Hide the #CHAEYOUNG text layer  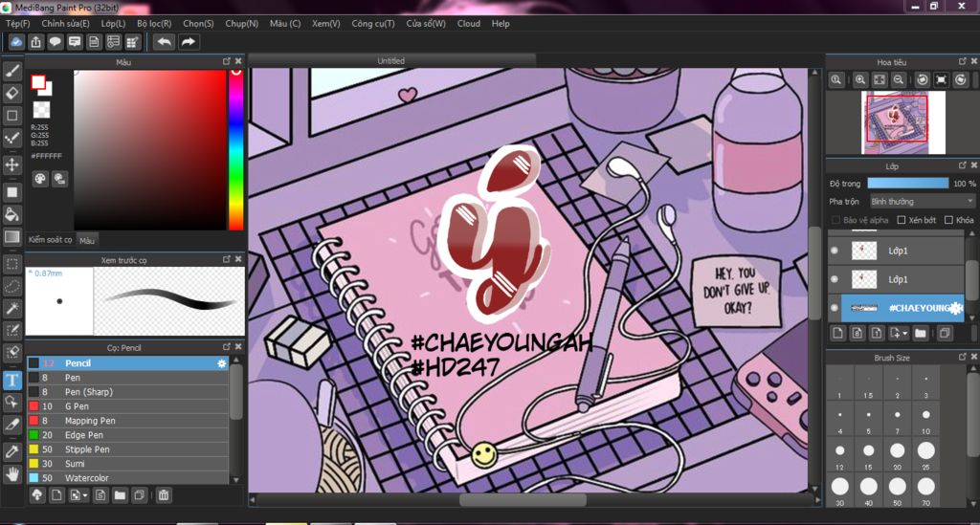click(835, 308)
